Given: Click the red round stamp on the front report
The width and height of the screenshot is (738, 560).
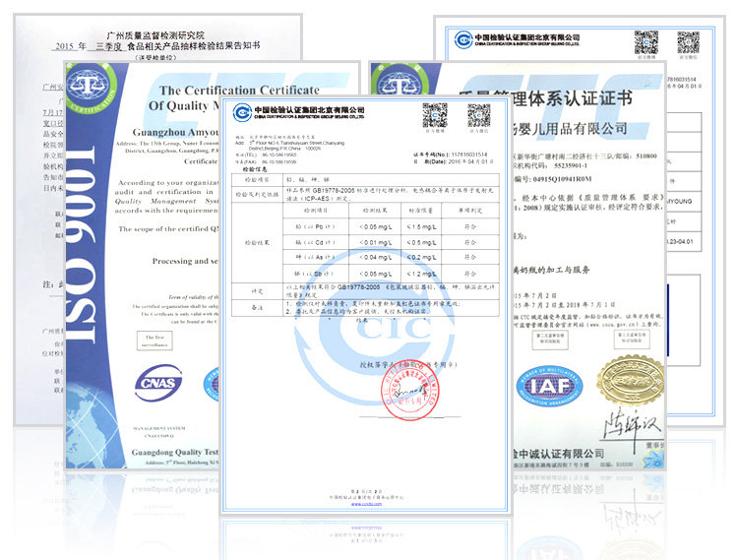Looking at the screenshot, I should (410, 390).
